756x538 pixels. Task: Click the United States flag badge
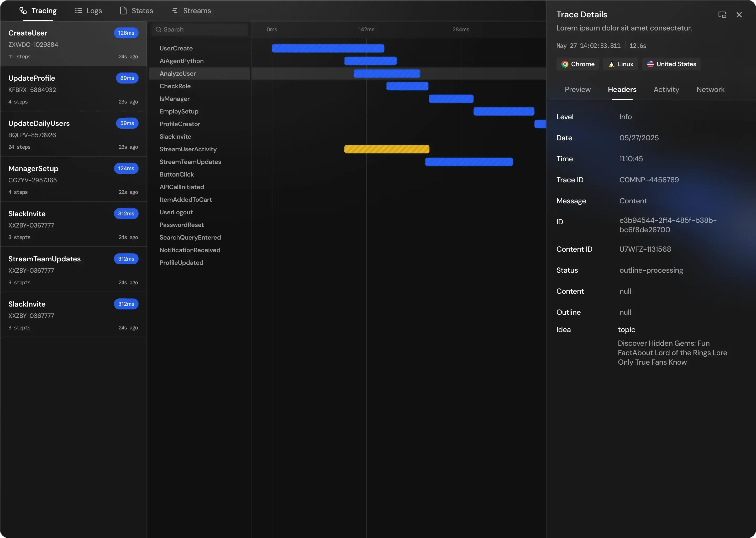(x=671, y=64)
